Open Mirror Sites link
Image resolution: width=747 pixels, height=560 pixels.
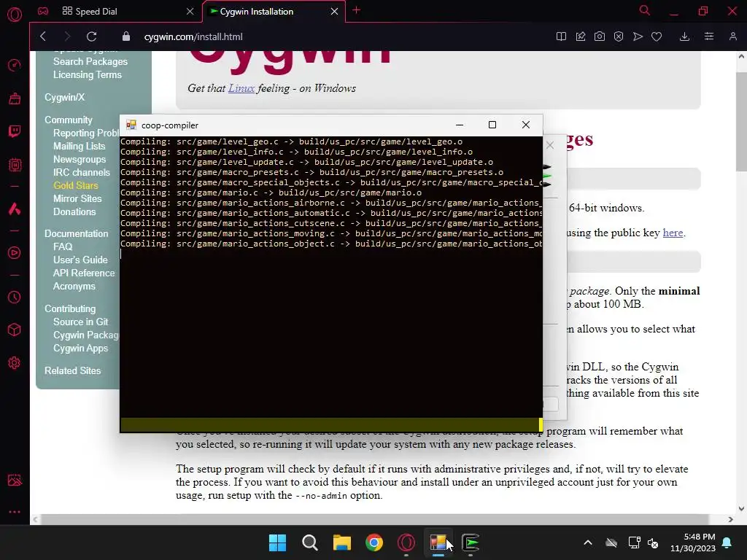click(x=77, y=198)
